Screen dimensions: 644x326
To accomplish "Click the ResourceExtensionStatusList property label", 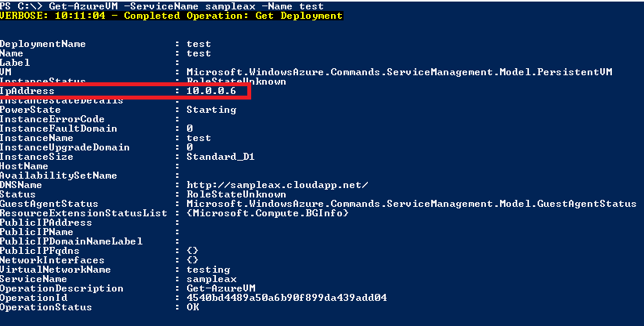I will pos(84,213).
